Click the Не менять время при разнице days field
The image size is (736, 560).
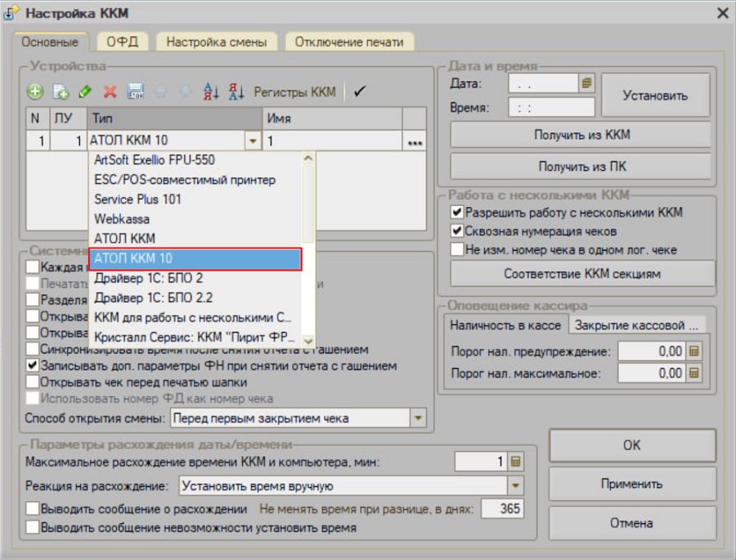(x=502, y=508)
